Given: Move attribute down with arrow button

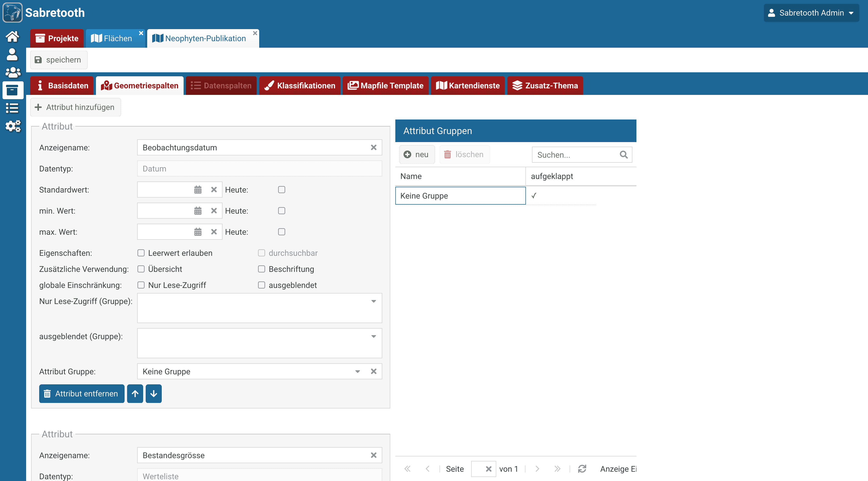Looking at the screenshot, I should point(154,394).
